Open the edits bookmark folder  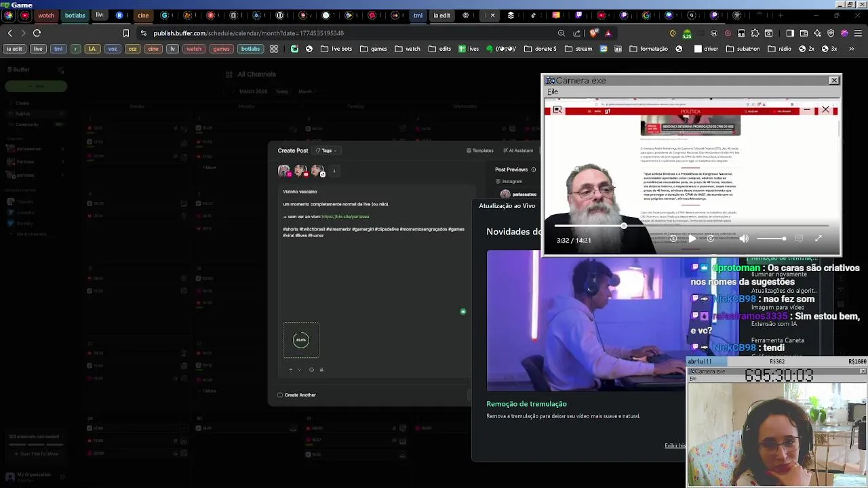pyautogui.click(x=439, y=49)
